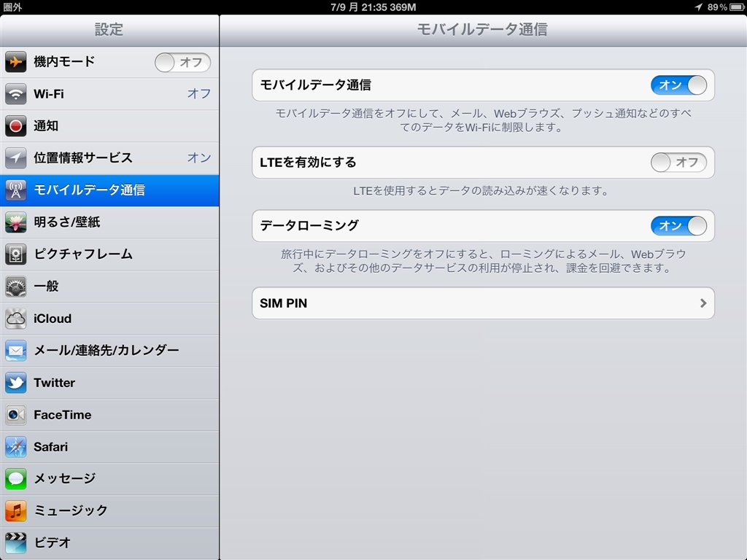Image resolution: width=747 pixels, height=560 pixels.
Task: Tap the 89% battery percentage
Action: click(717, 7)
